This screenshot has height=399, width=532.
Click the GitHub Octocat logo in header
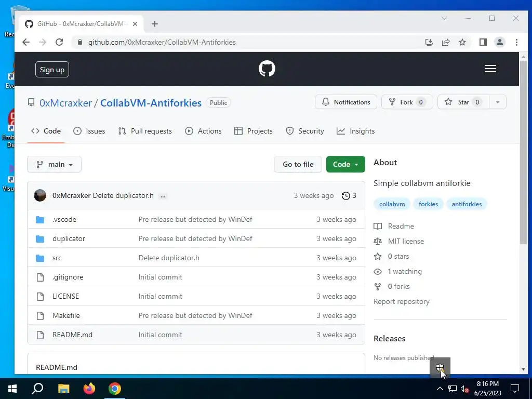pos(267,69)
